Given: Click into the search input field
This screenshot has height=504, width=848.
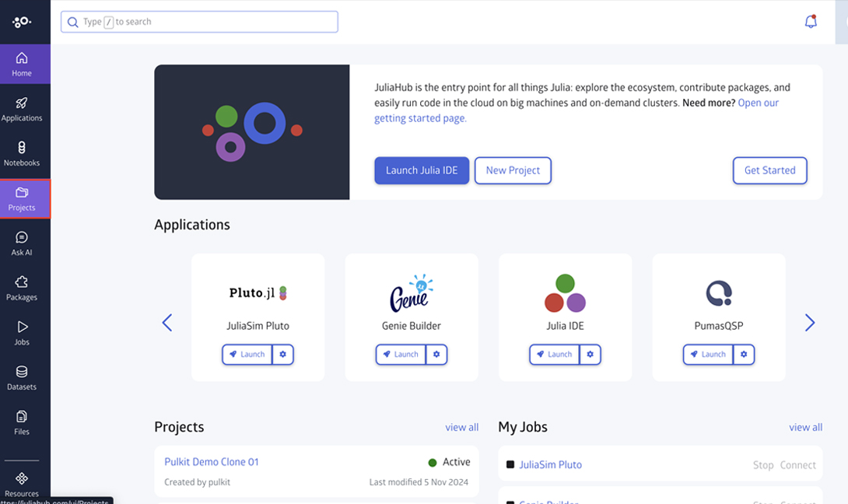Looking at the screenshot, I should pyautogui.click(x=199, y=22).
